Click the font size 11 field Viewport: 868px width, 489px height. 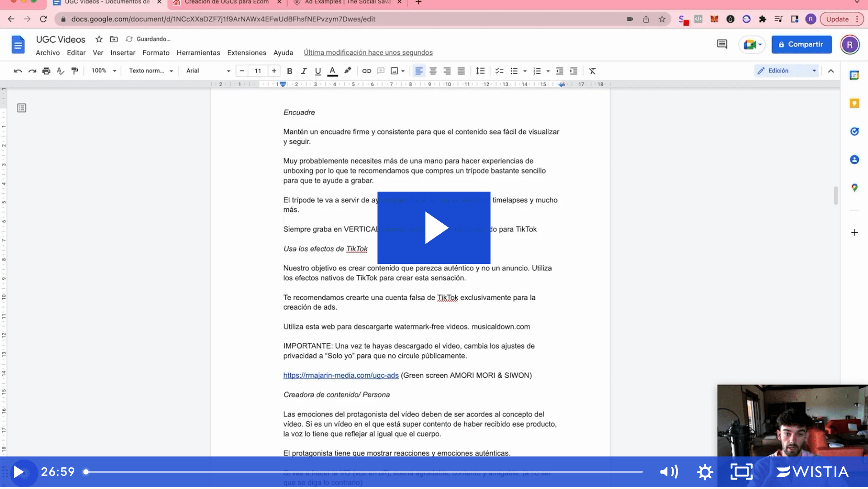point(258,71)
